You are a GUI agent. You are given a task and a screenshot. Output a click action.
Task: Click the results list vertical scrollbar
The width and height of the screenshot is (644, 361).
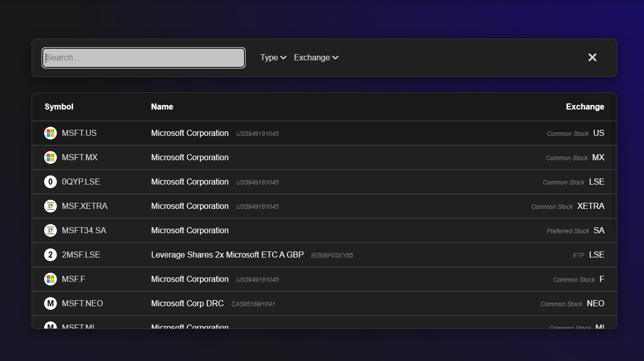click(614, 162)
